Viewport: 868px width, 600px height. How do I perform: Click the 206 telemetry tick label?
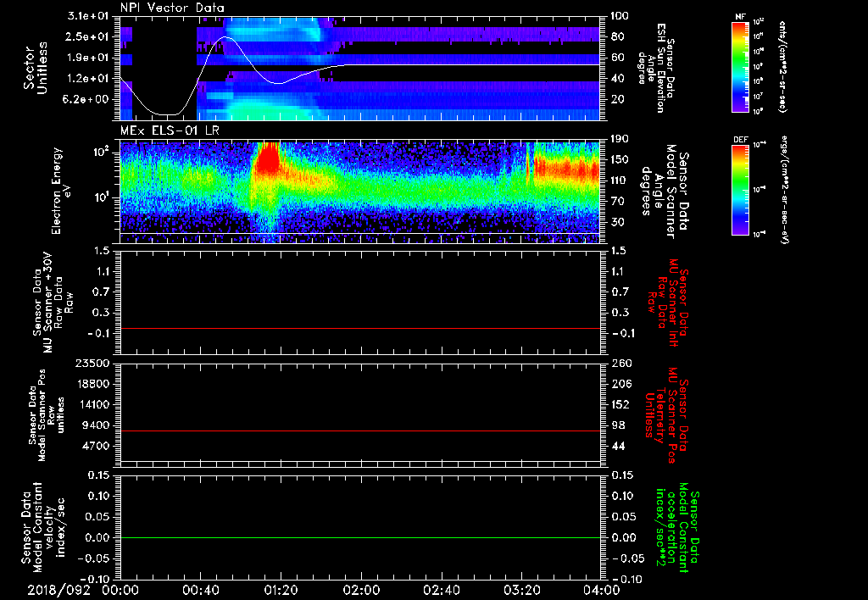[620, 384]
